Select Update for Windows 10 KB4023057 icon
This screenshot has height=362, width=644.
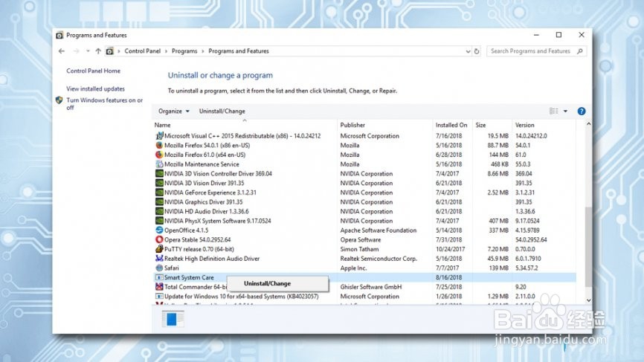pyautogui.click(x=159, y=296)
